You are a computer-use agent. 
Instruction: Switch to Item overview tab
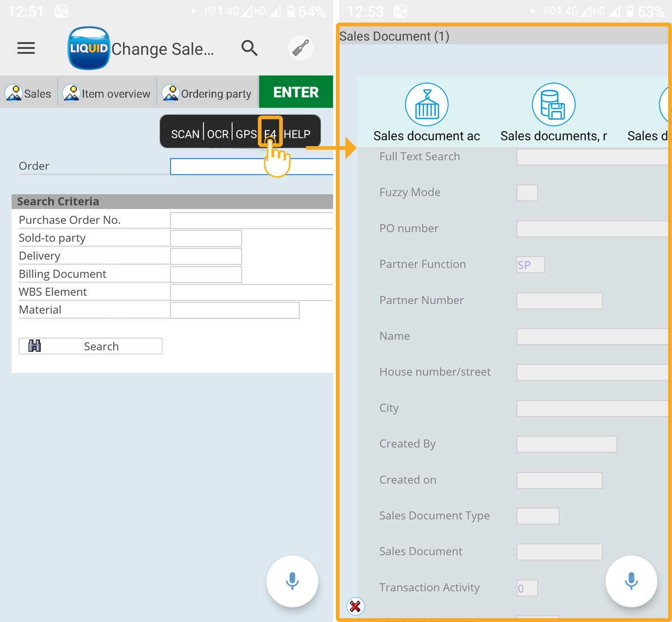(108, 93)
